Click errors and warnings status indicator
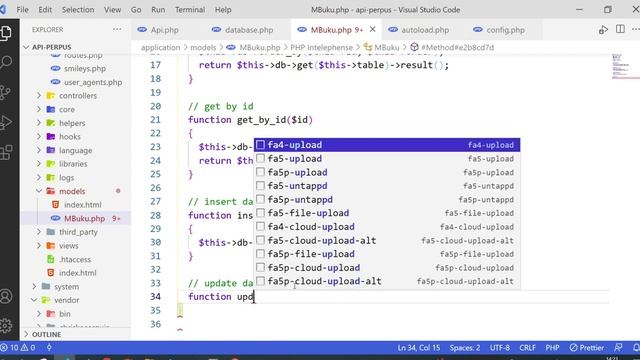 pos(18,348)
